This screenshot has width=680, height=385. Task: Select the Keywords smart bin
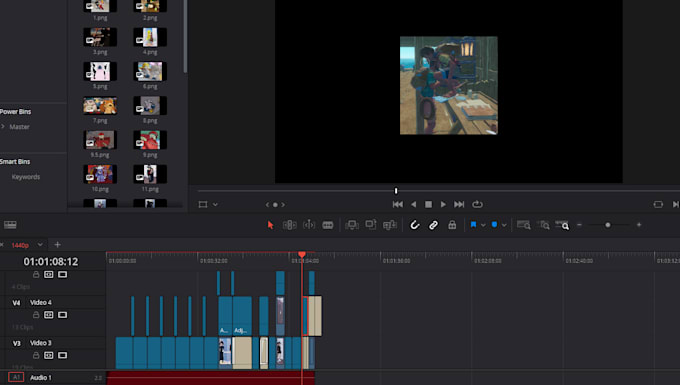pos(26,177)
